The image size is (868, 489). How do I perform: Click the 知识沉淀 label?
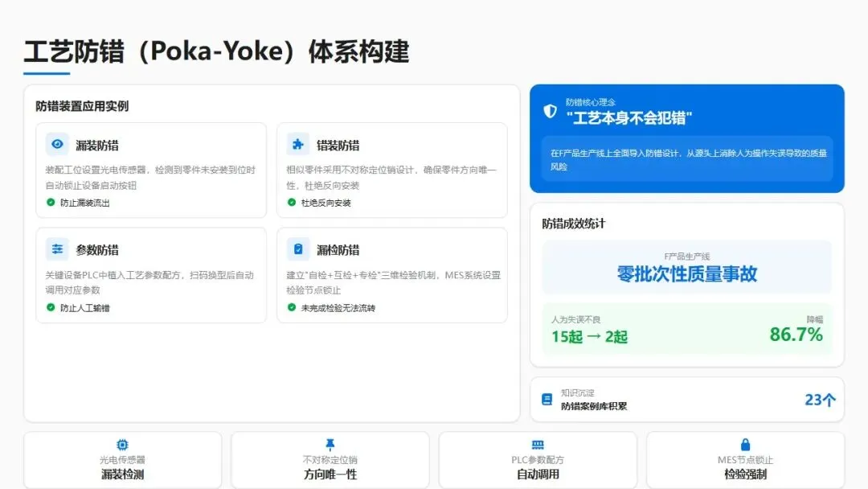point(577,392)
